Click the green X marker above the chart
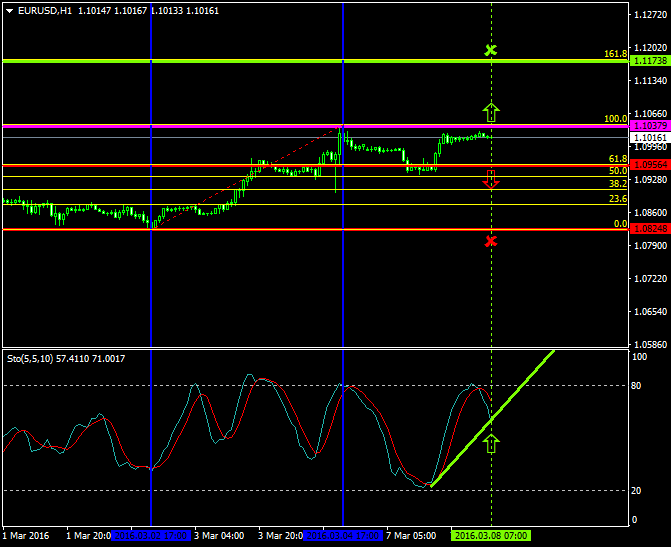This screenshot has height=547, width=671. point(490,50)
